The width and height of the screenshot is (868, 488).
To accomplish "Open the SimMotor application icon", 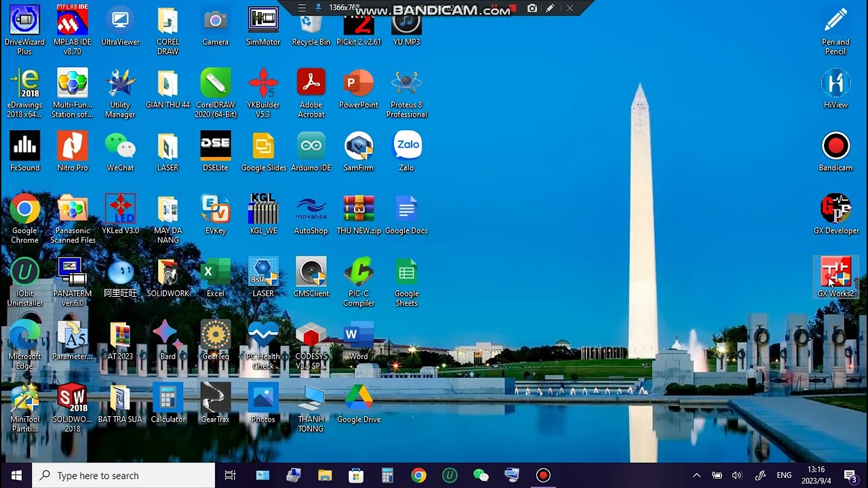I will 263,26.
